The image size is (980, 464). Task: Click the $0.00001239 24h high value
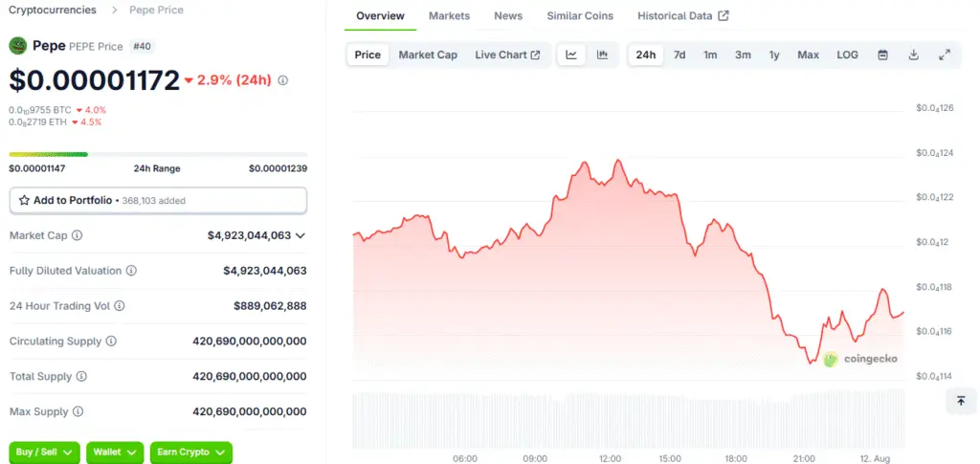278,168
